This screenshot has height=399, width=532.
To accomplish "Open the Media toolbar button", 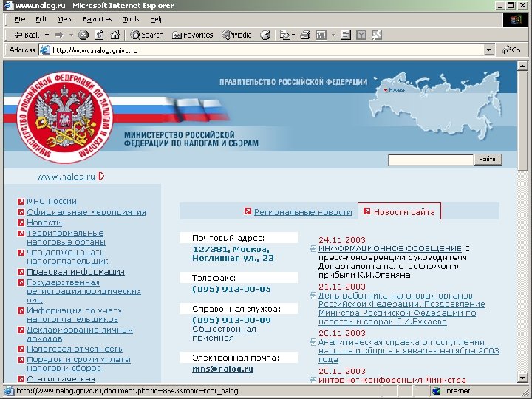I will pyautogui.click(x=236, y=35).
